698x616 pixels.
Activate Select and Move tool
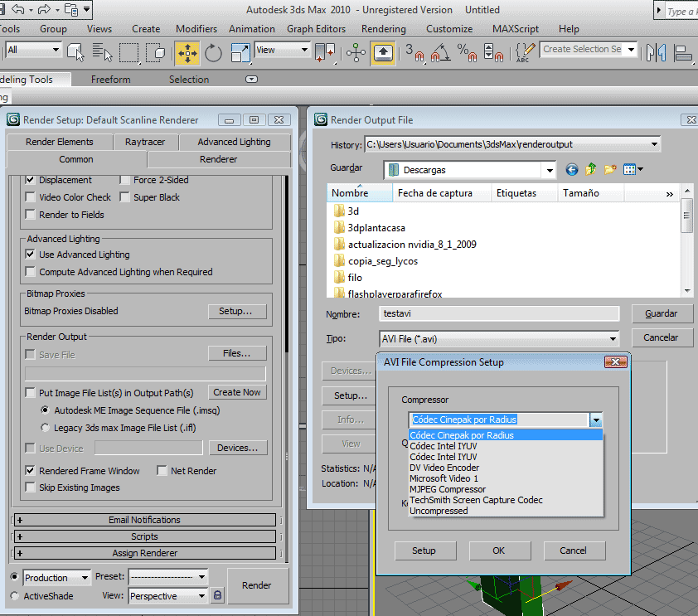[x=187, y=53]
